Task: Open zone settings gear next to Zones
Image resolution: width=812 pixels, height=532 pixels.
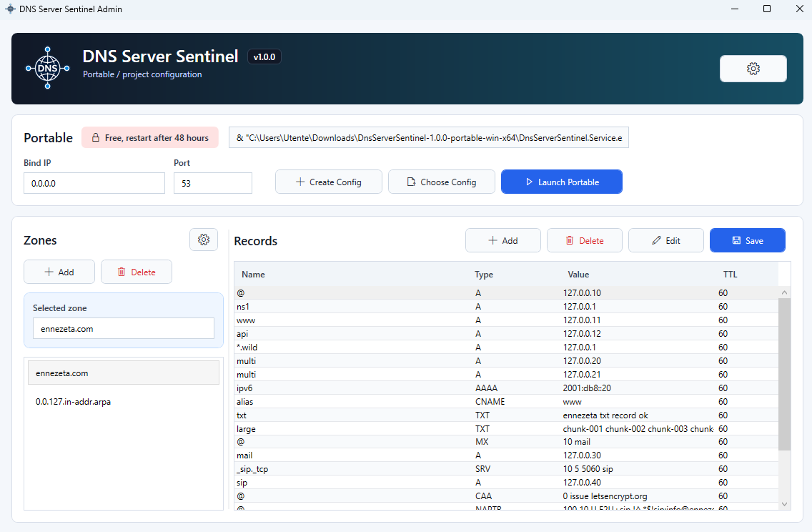Action: [204, 240]
